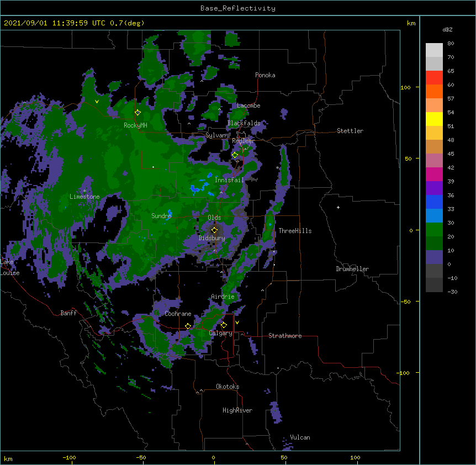Click the Drumheller label
The width and height of the screenshot is (476, 465).
pos(352,269)
